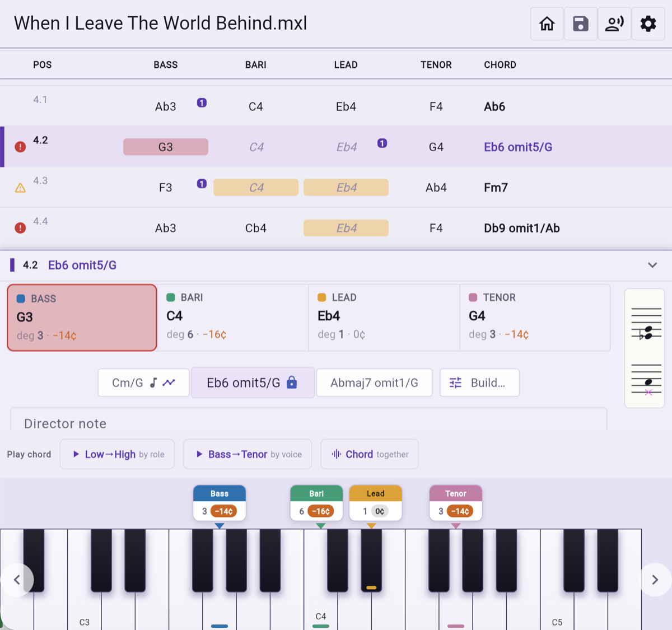Screen dimensions: 672x630
Task: Go to the home screen icon
Action: [x=547, y=24]
